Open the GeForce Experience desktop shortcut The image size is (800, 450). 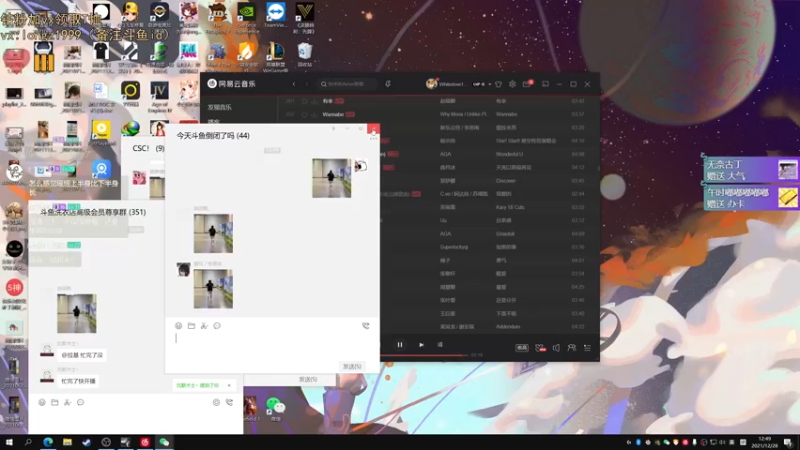click(x=247, y=17)
